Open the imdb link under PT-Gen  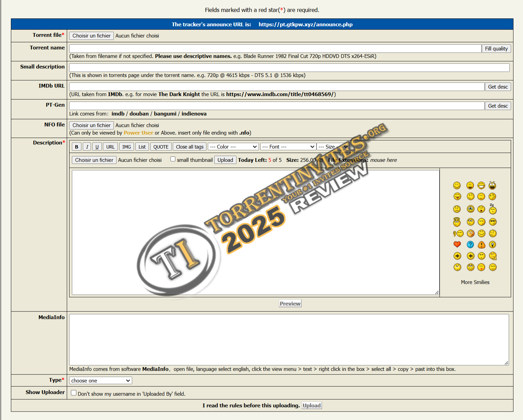coord(118,114)
